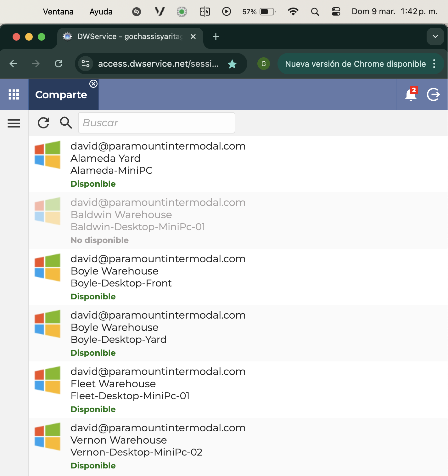The image size is (448, 476).
Task: Click Alameda Yard group label
Action: (105, 158)
